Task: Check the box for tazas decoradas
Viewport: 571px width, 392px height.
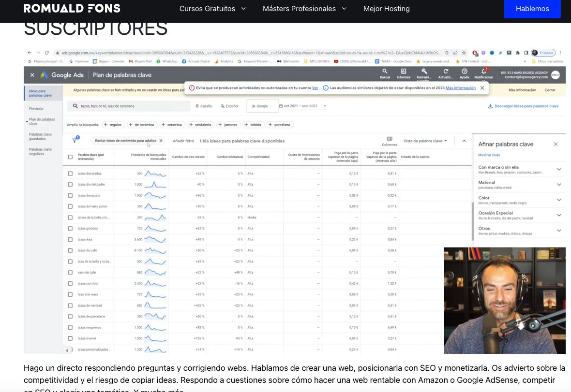Action: [71, 174]
